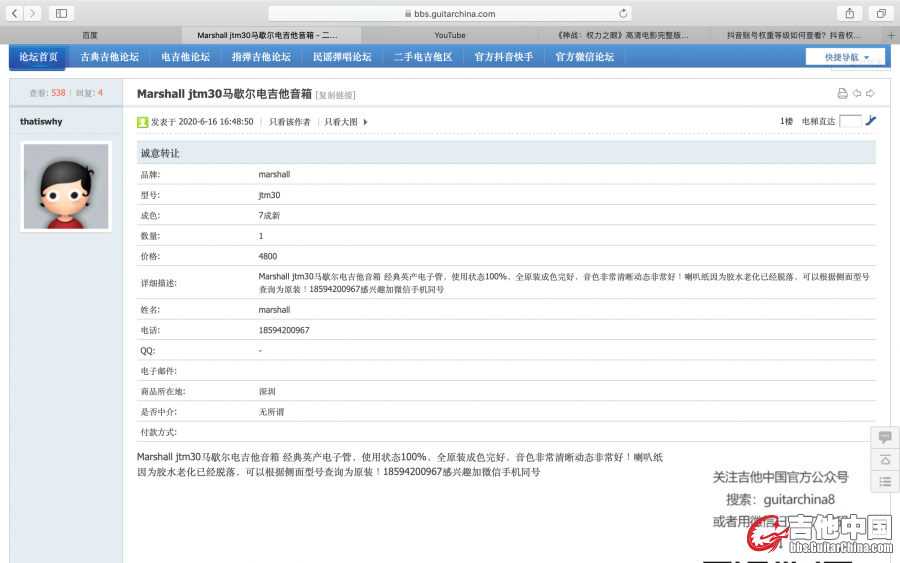Click the 电梯直达 floor number input

850,121
